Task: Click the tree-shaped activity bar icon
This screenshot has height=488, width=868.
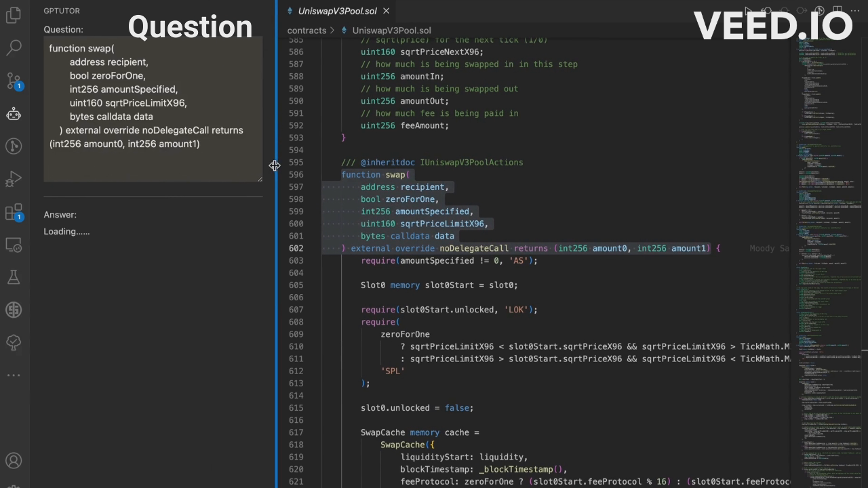Action: click(x=14, y=342)
